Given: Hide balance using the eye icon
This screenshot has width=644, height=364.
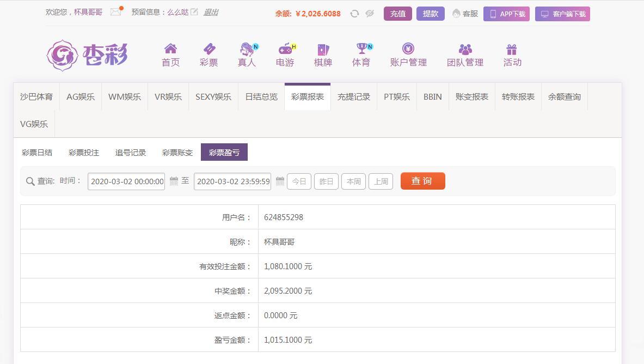Looking at the screenshot, I should [x=370, y=14].
